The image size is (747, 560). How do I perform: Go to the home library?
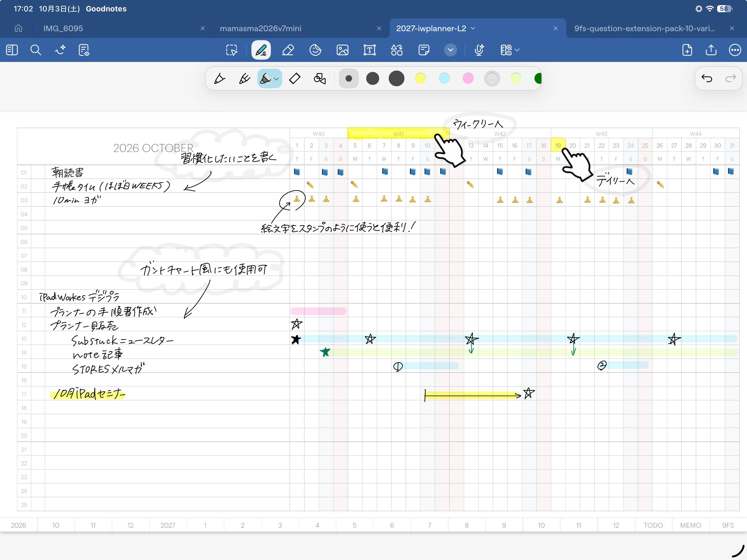click(x=18, y=28)
